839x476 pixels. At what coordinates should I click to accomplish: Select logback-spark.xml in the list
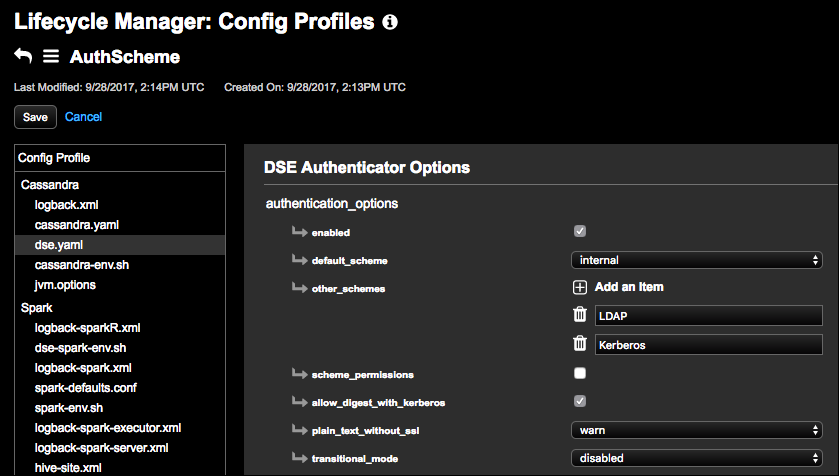point(83,368)
